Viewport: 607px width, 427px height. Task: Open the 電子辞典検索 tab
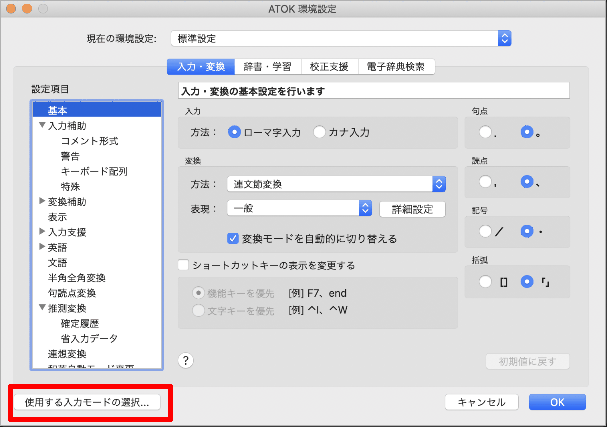click(395, 68)
